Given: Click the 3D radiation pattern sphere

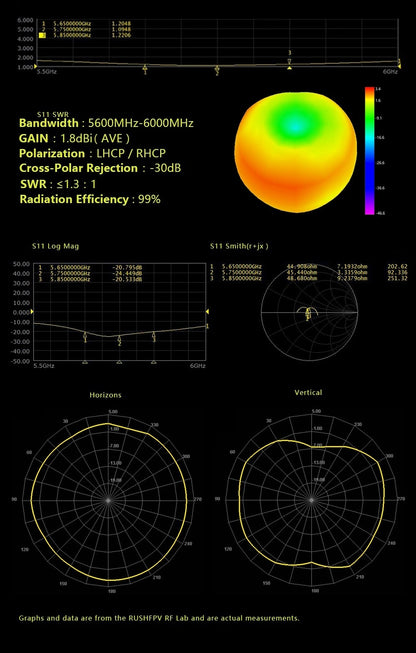Looking at the screenshot, I should (295, 152).
